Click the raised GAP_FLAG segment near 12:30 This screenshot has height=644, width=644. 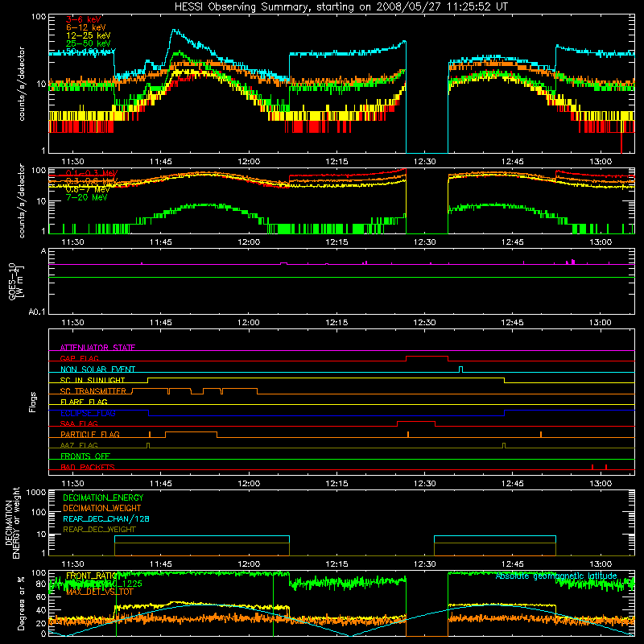427,357
